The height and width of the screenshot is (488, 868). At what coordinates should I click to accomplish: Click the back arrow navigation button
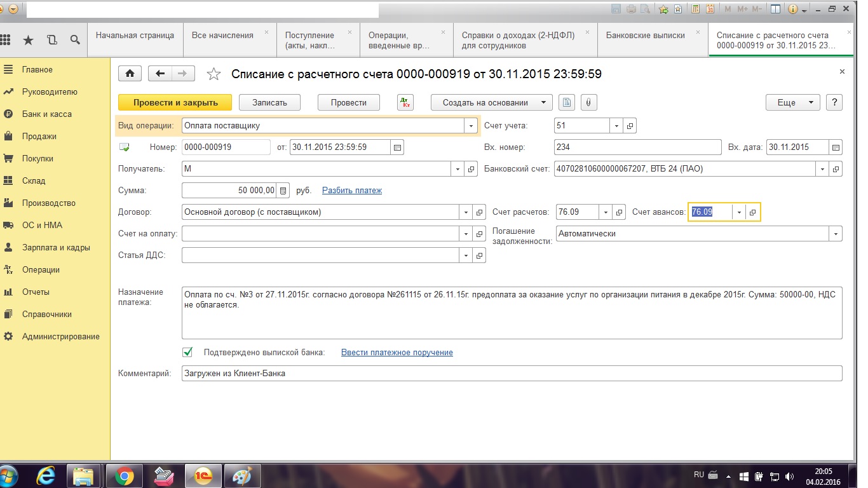160,74
